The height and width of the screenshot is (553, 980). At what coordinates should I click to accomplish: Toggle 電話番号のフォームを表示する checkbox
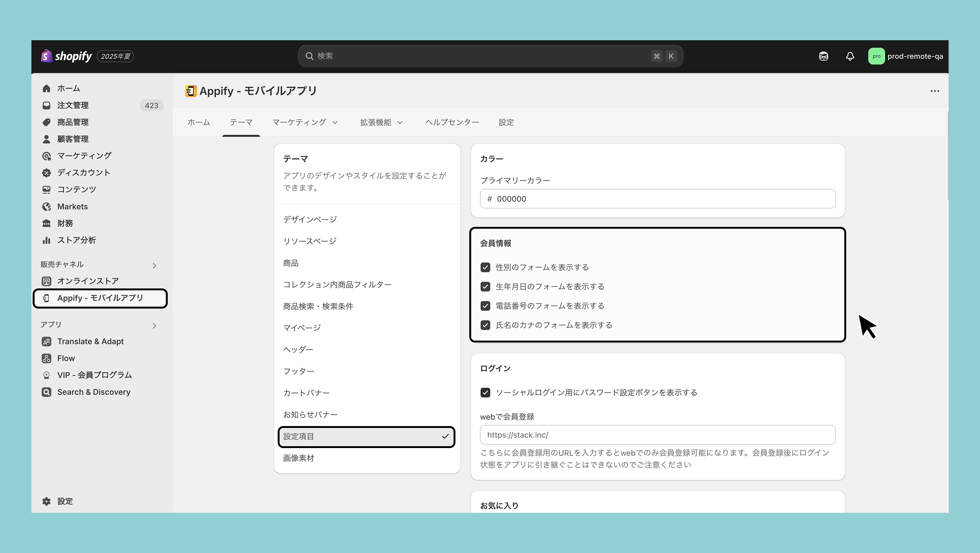[485, 306]
